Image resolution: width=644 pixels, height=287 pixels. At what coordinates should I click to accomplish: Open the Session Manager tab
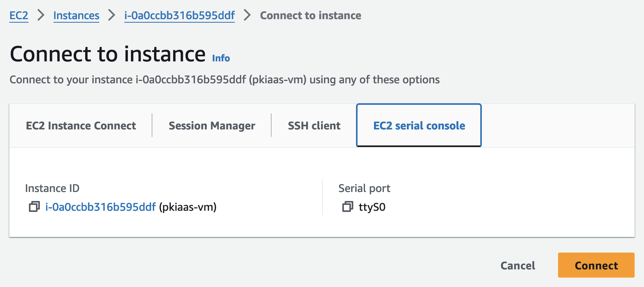point(212,126)
